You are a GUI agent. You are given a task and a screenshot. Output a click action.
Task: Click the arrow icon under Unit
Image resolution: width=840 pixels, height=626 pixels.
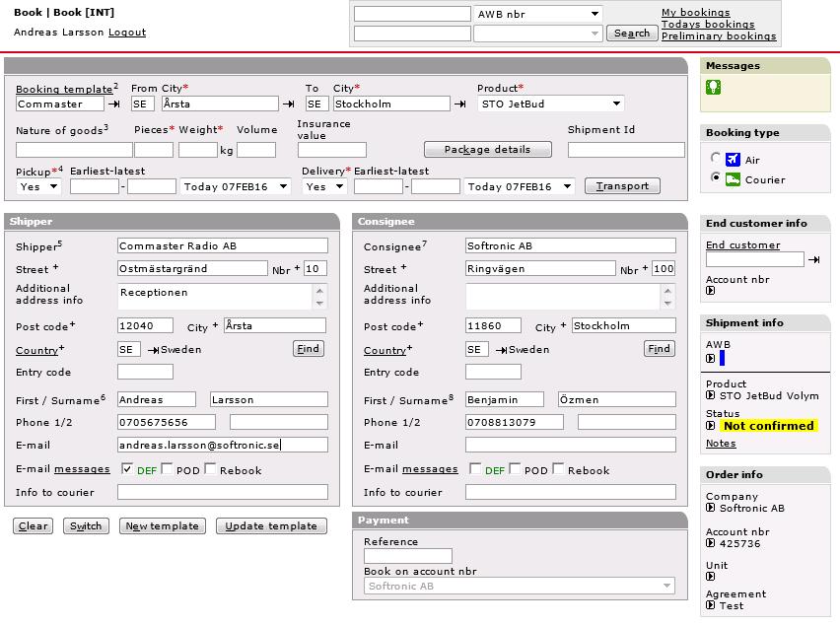point(711,577)
